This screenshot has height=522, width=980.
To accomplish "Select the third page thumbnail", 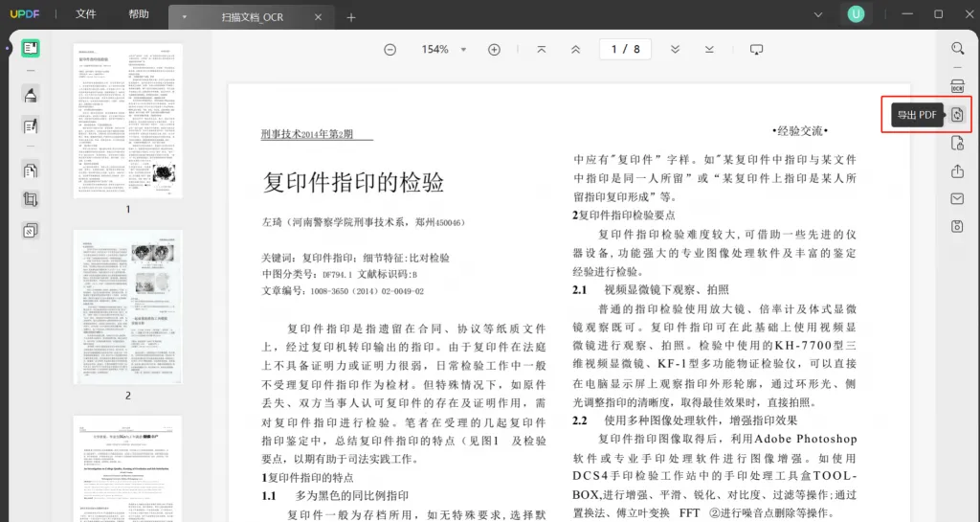I will (x=128, y=469).
